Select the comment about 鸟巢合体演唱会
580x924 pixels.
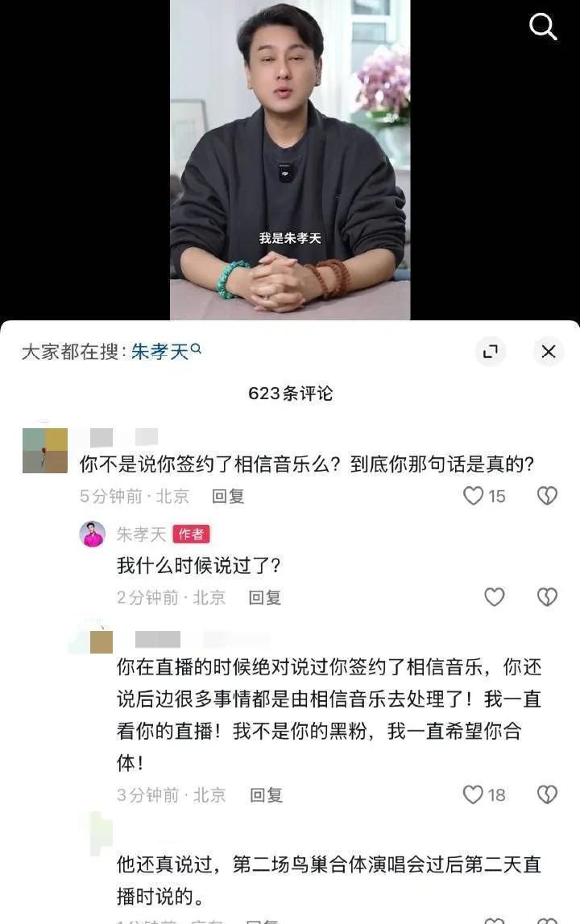(x=329, y=881)
